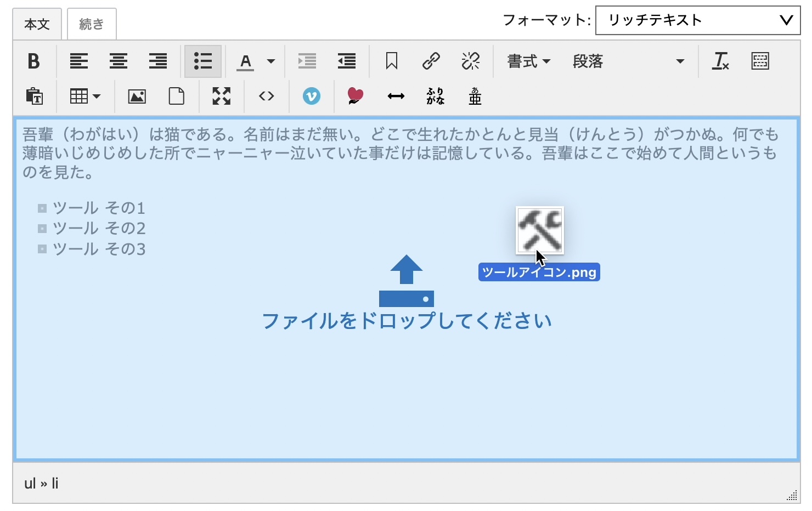Click the heart donation icon
The height and width of the screenshot is (511, 812).
(355, 96)
